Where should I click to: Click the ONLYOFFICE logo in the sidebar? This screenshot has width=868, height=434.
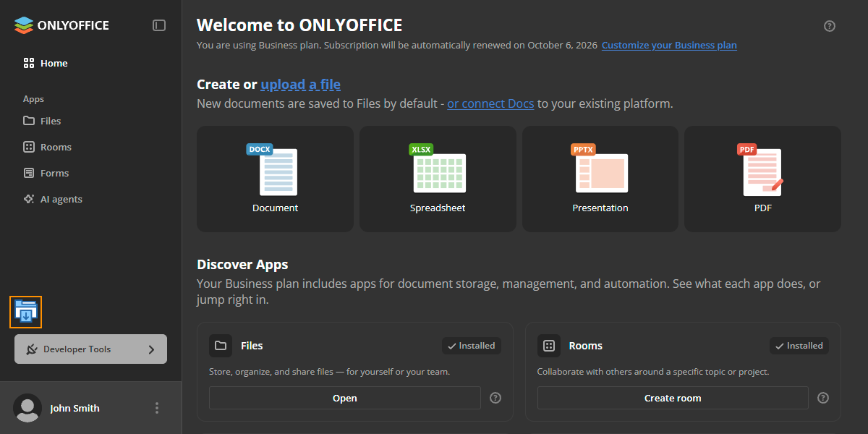coord(61,25)
